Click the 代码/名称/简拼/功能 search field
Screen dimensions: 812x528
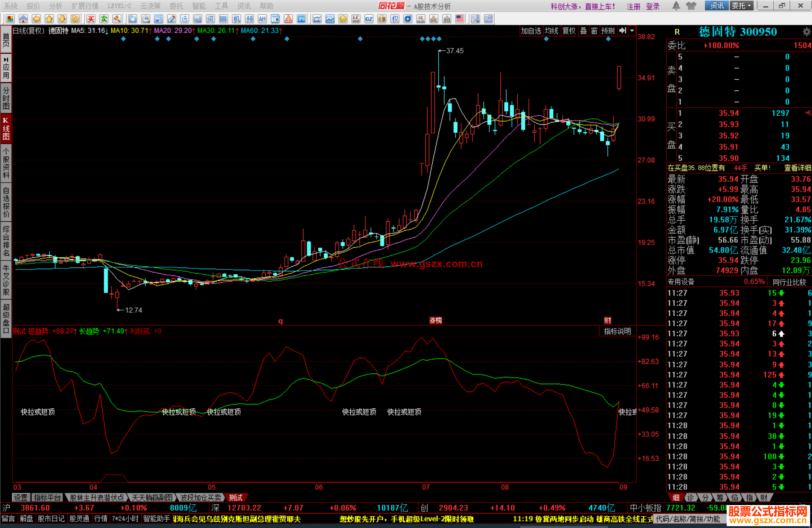click(x=688, y=519)
